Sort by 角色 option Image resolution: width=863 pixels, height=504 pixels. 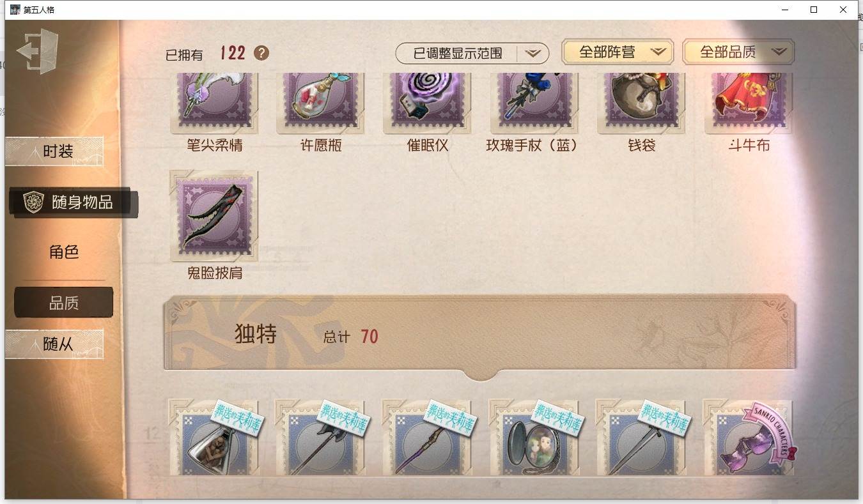click(64, 252)
